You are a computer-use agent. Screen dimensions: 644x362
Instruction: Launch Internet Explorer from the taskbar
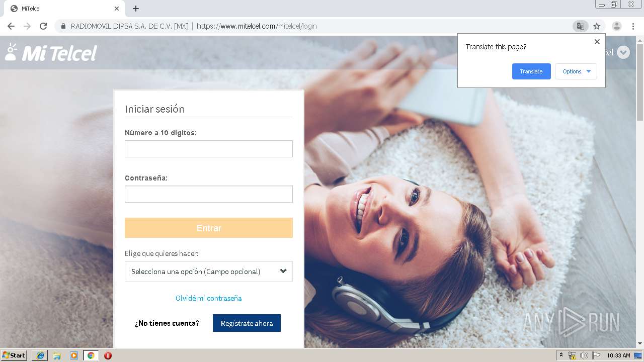40,355
